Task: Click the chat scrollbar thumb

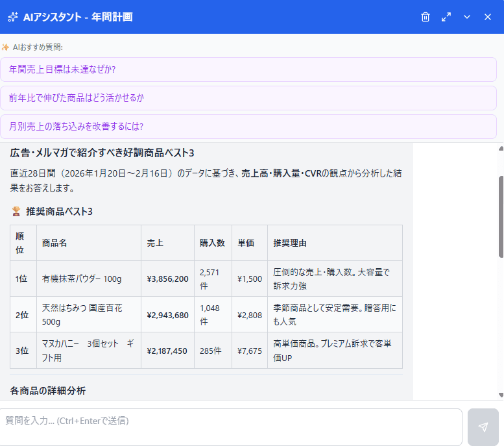Action: pos(501,217)
